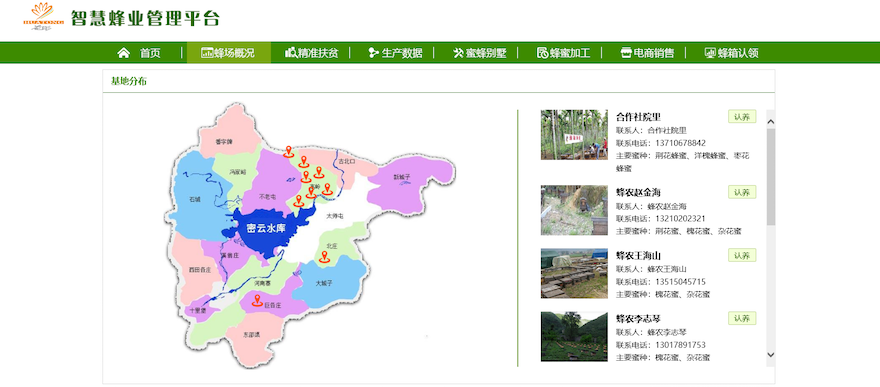Open the 蜂场概况 menu tab
Image resolution: width=880 pixels, height=387 pixels.
228,53
